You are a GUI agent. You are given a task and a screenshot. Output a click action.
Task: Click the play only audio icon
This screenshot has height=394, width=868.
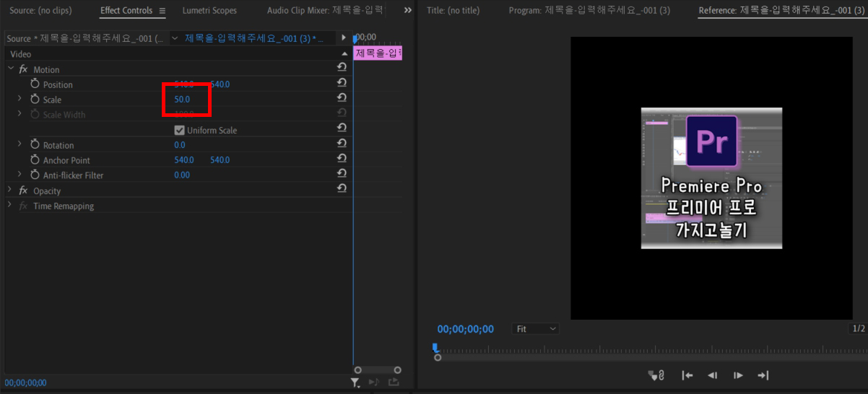[373, 382]
